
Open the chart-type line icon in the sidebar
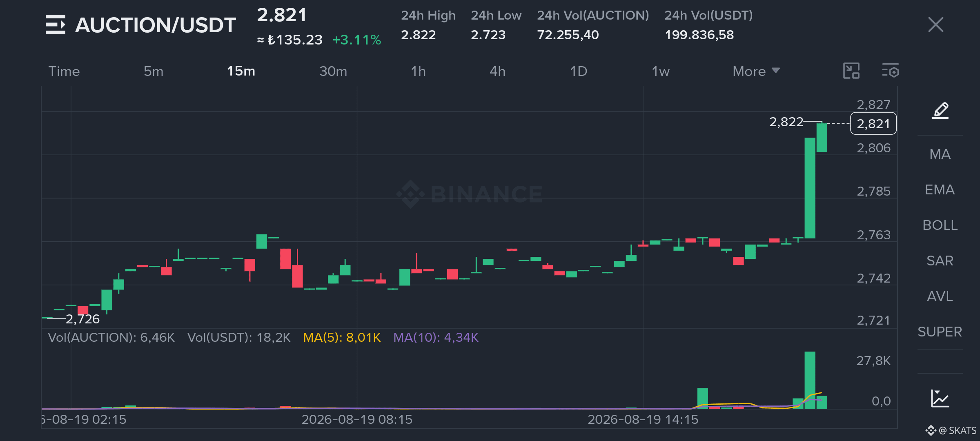pos(940,398)
